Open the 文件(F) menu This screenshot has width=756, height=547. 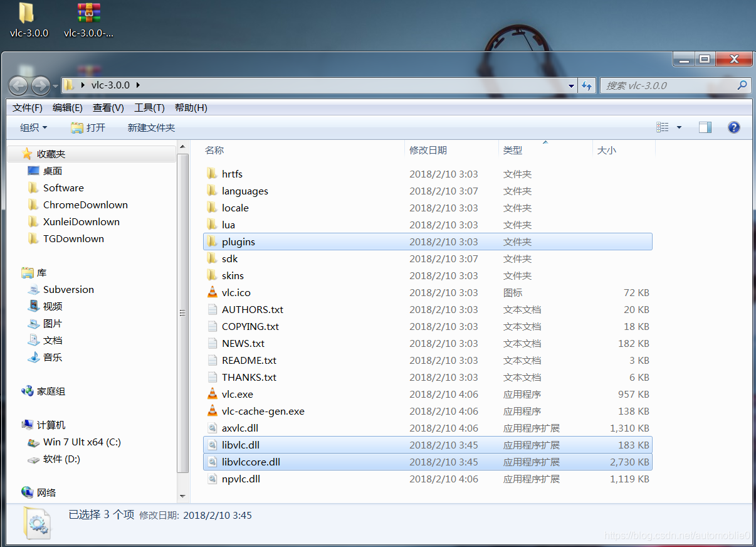point(28,108)
